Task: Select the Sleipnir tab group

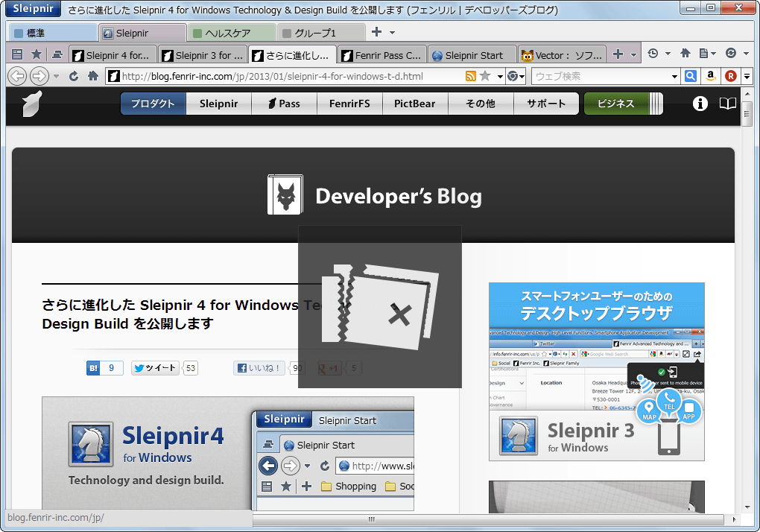Action: point(142,33)
